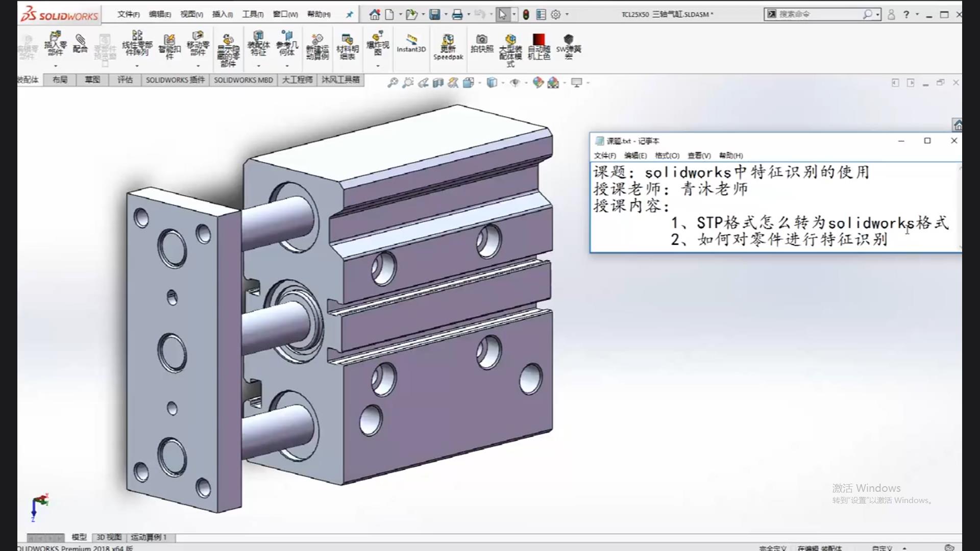
Task: Expand the Move Component dropdown arrow
Action: [198, 66]
